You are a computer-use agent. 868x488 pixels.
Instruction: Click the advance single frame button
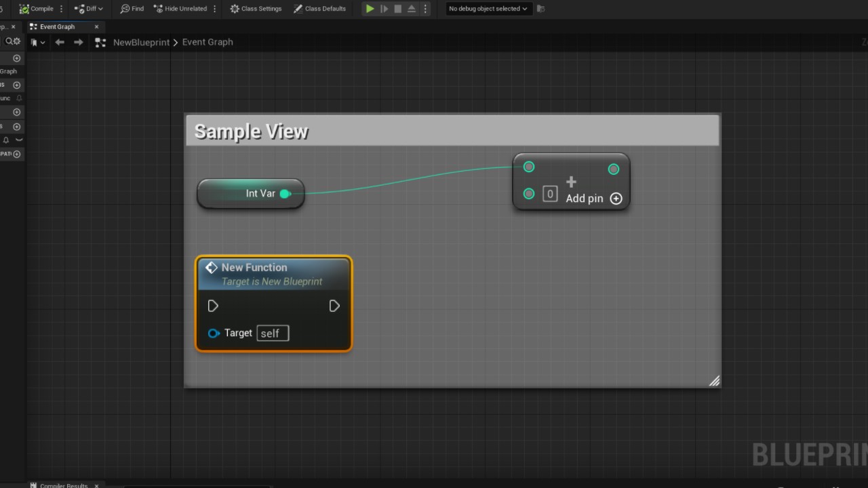[384, 9]
